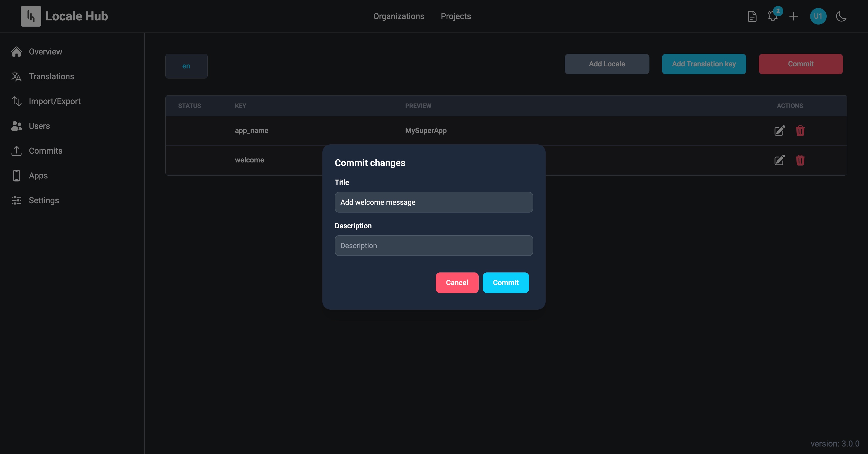Image resolution: width=868 pixels, height=454 pixels.
Task: Open Translations in sidebar
Action: (42, 76)
